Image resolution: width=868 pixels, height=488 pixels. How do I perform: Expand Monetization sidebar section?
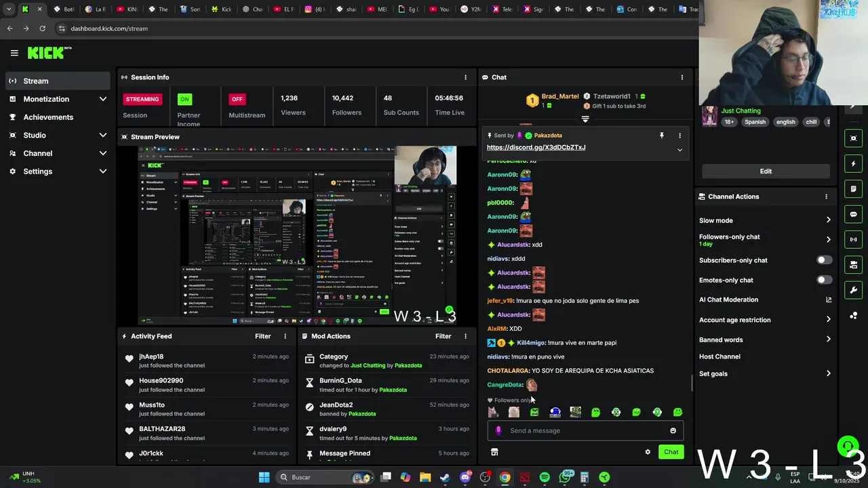(x=102, y=99)
